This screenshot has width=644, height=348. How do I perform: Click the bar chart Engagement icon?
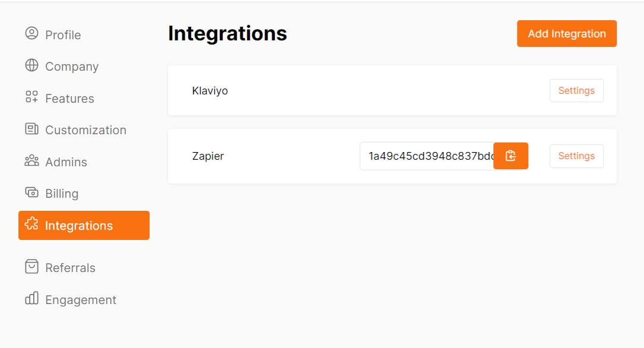tap(31, 298)
